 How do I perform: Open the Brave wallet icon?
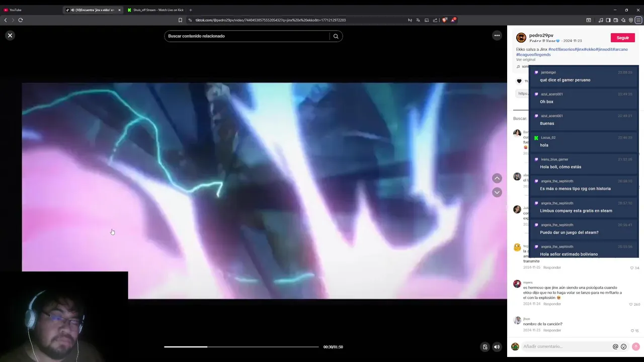tap(615, 20)
